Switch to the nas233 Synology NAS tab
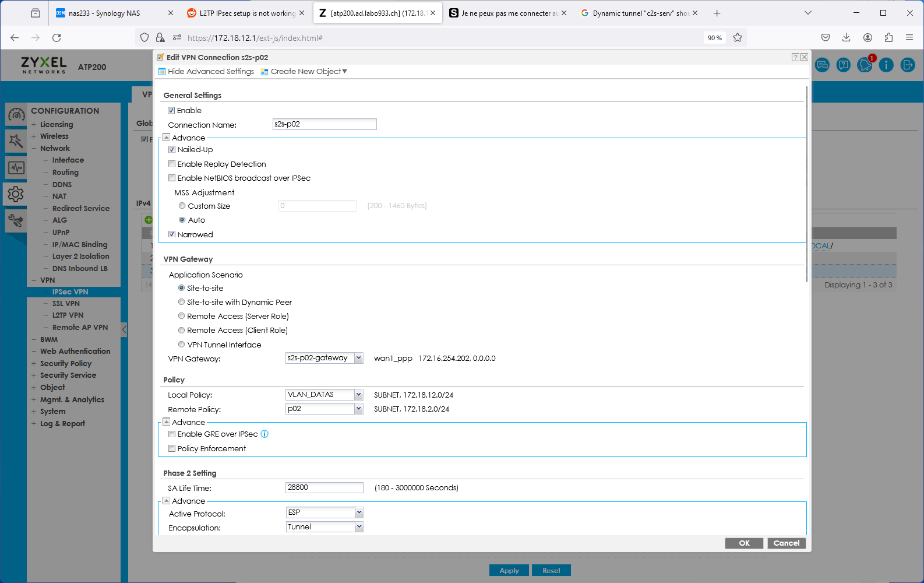This screenshot has height=583, width=924. (114, 13)
